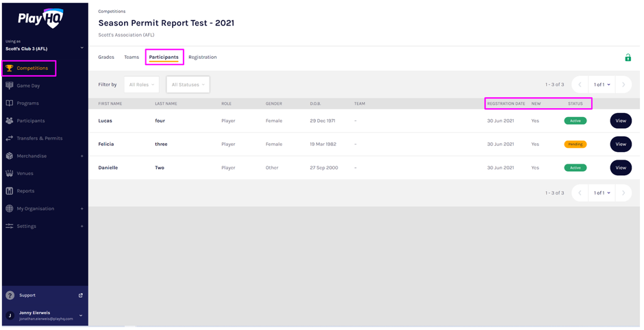View Lucas four's participant details
Viewport: 644px width, 330px height.
(x=620, y=120)
